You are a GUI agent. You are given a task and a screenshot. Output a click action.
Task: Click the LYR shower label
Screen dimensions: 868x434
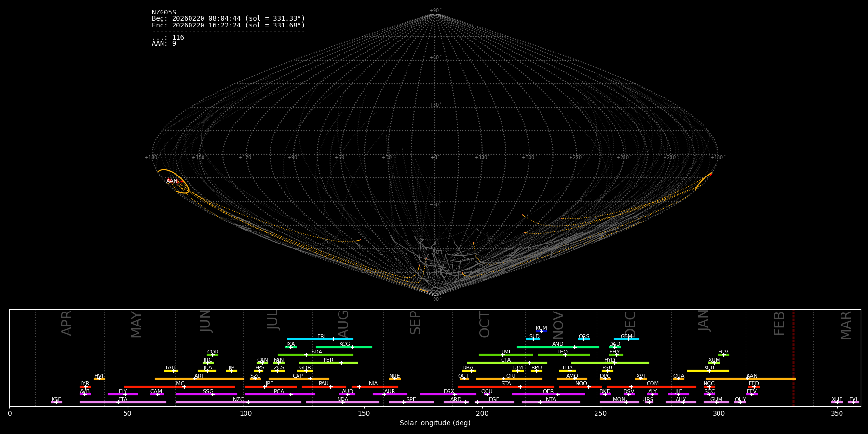pyautogui.click(x=85, y=384)
